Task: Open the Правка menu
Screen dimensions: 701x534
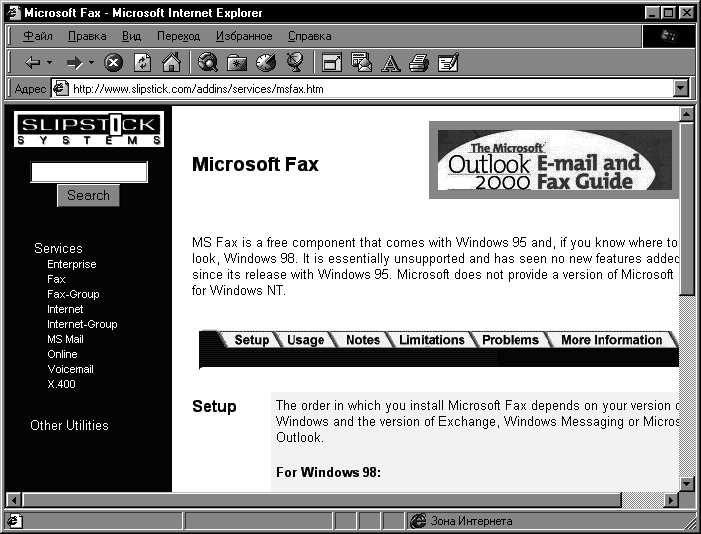Action: click(87, 36)
